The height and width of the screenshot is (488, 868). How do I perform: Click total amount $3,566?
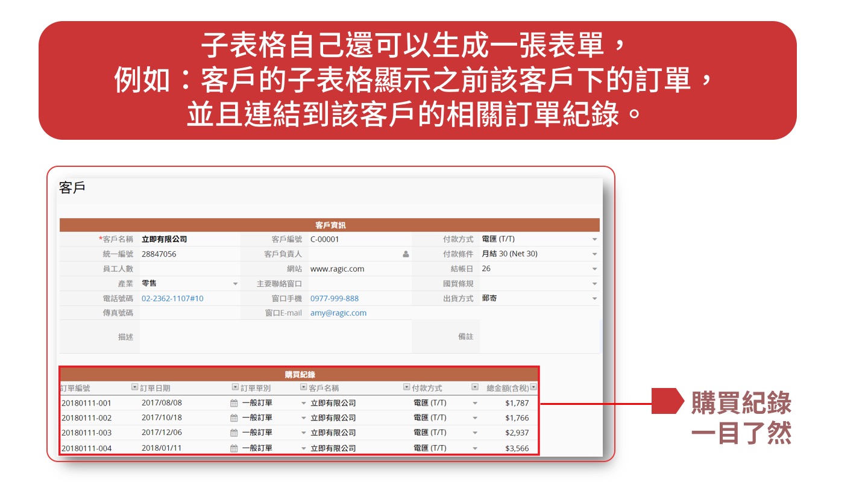(517, 448)
